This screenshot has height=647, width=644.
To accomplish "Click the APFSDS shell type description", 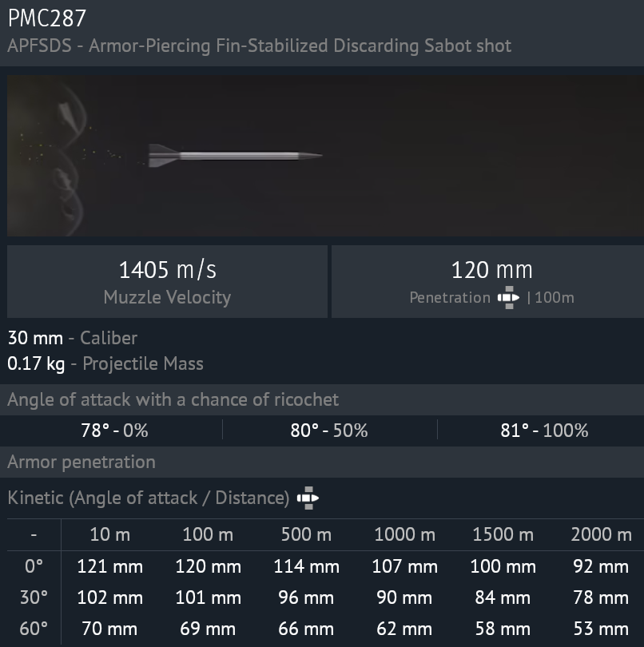I will coord(259,46).
